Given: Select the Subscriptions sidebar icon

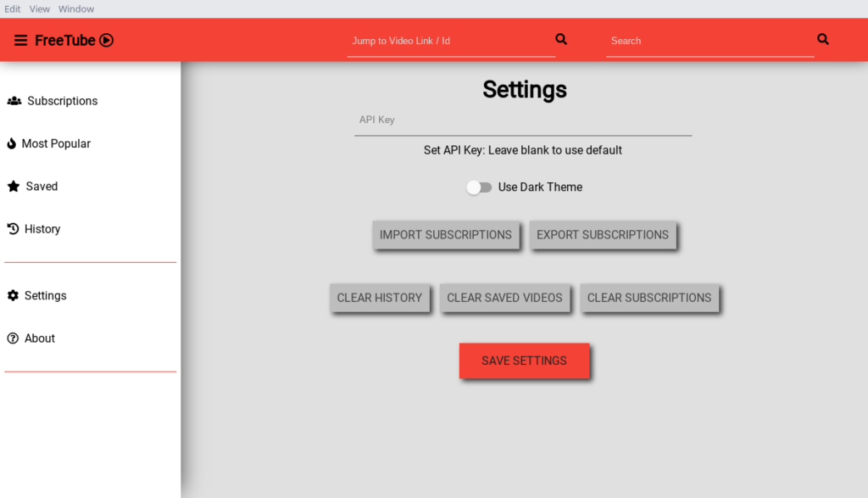Looking at the screenshot, I should (14, 100).
